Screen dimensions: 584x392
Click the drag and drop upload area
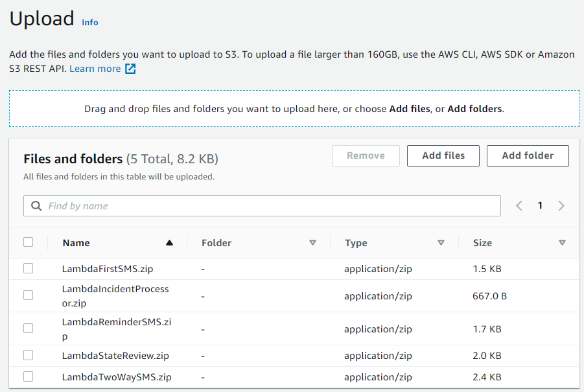[x=294, y=109]
